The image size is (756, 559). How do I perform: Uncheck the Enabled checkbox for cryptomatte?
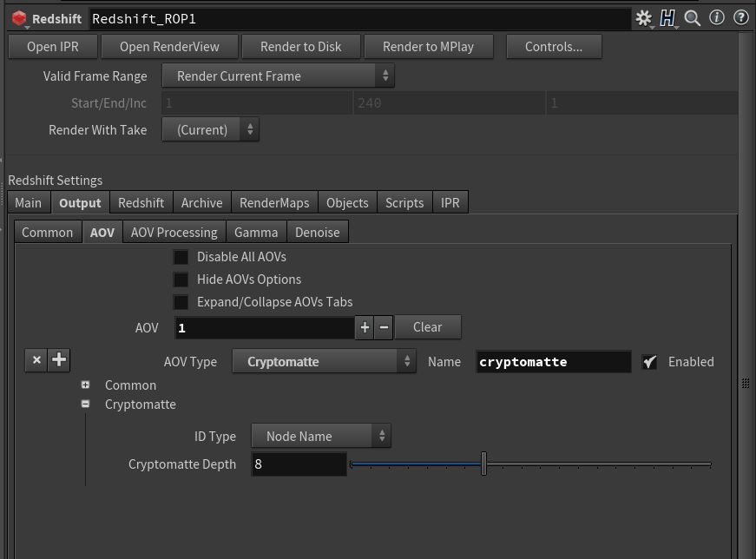649,362
